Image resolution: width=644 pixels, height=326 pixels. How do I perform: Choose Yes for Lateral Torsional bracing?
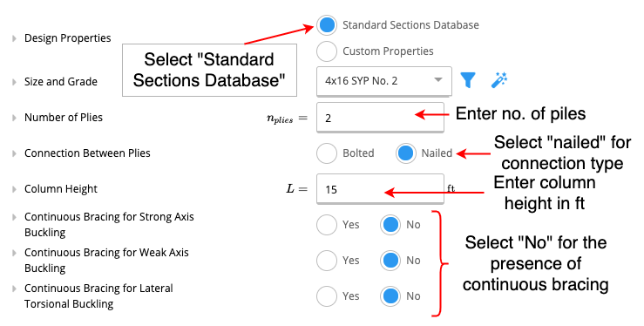click(x=327, y=296)
